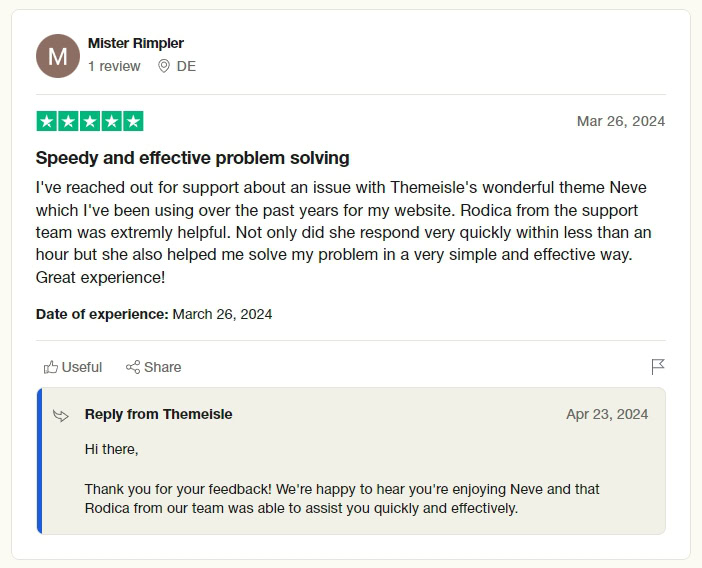Click the Useful button label
702x568 pixels.
click(x=82, y=367)
